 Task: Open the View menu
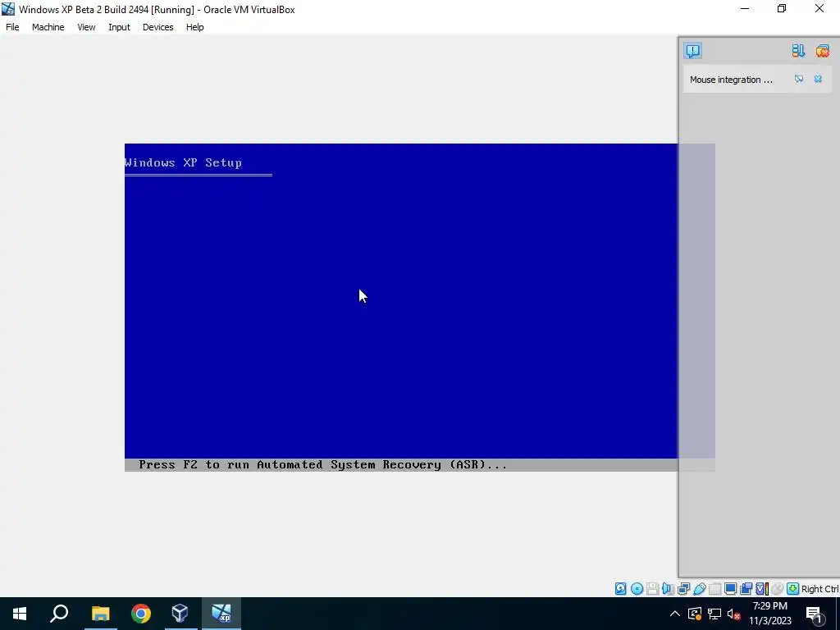click(x=85, y=27)
